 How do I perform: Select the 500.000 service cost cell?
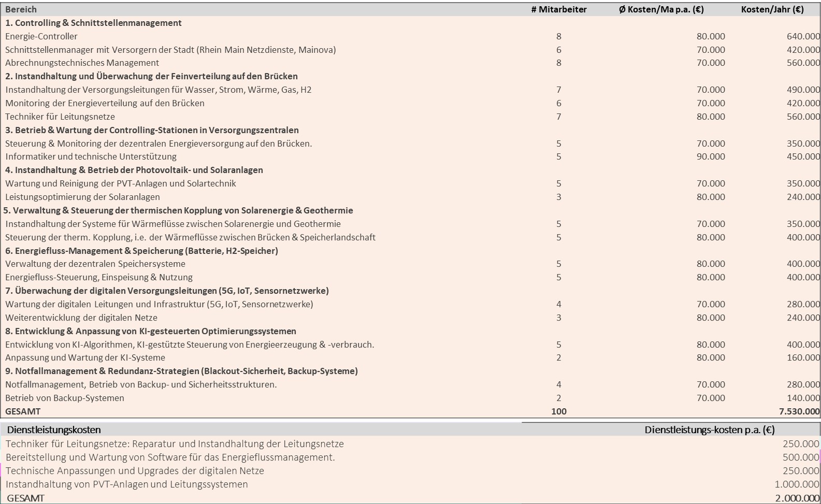pos(801,457)
